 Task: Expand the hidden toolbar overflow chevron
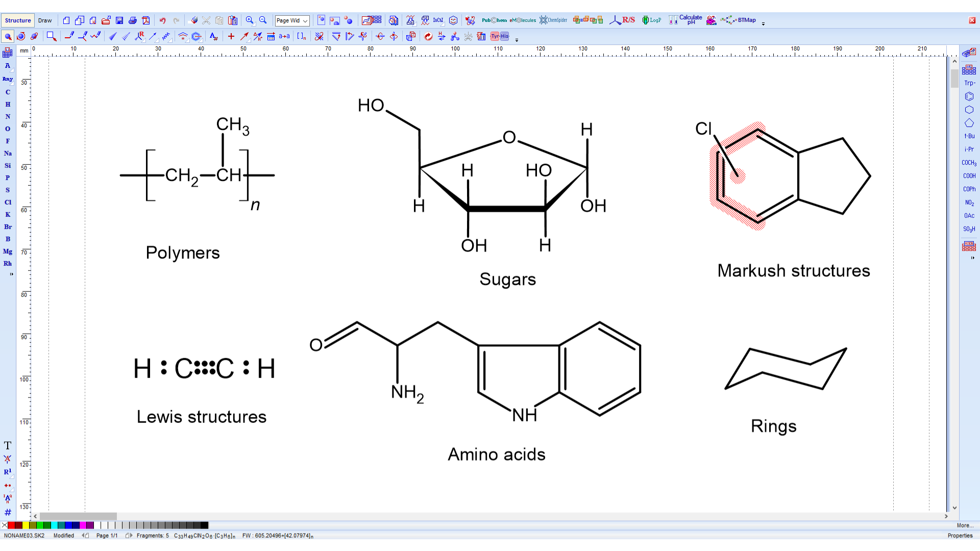coord(517,40)
